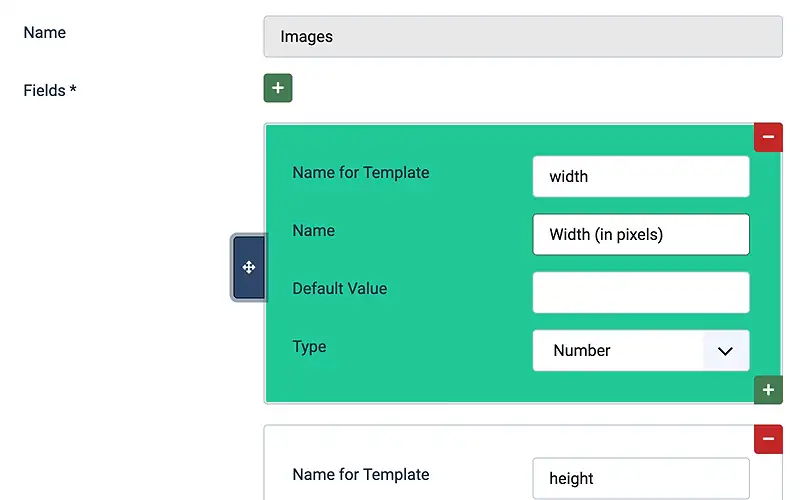This screenshot has width=800, height=500.
Task: Click the empty Default Value input
Action: tap(641, 292)
